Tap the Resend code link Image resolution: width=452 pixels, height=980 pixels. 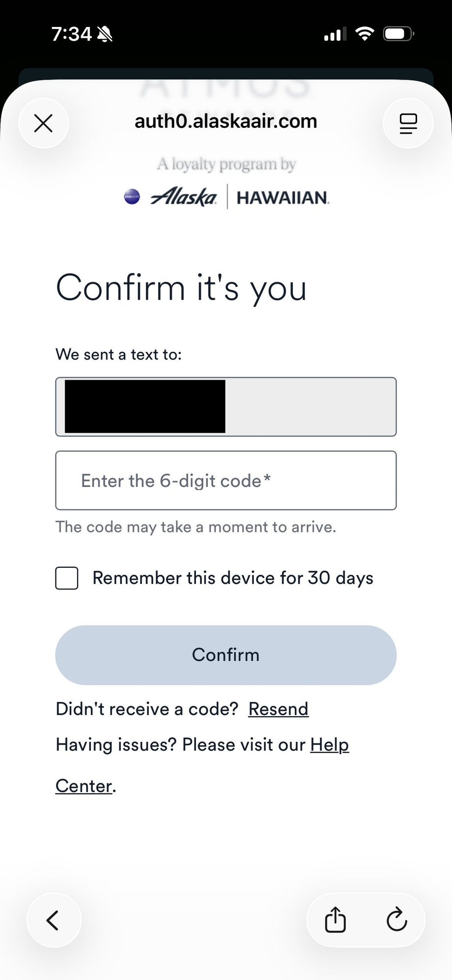[278, 709]
